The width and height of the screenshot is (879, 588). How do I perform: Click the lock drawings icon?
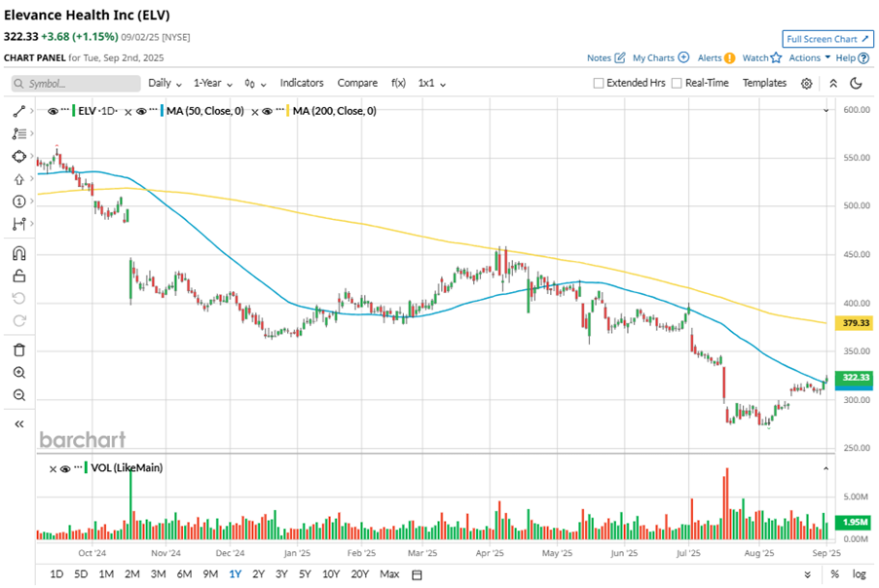(19, 276)
